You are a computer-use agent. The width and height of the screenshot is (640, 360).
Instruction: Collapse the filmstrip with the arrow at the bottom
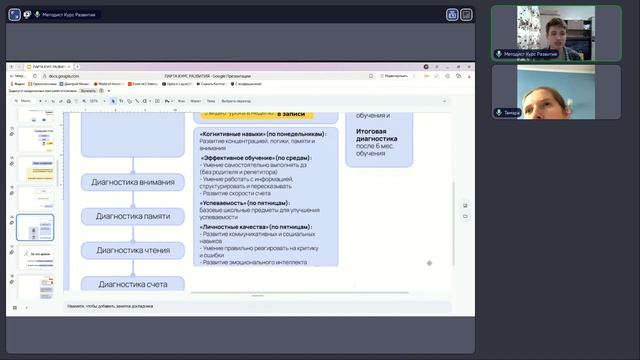[x=27, y=307]
